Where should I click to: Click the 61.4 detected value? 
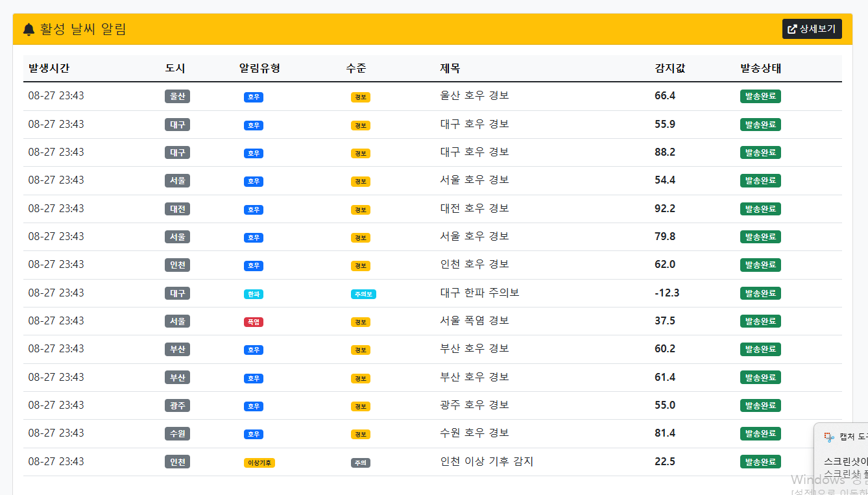(x=665, y=377)
